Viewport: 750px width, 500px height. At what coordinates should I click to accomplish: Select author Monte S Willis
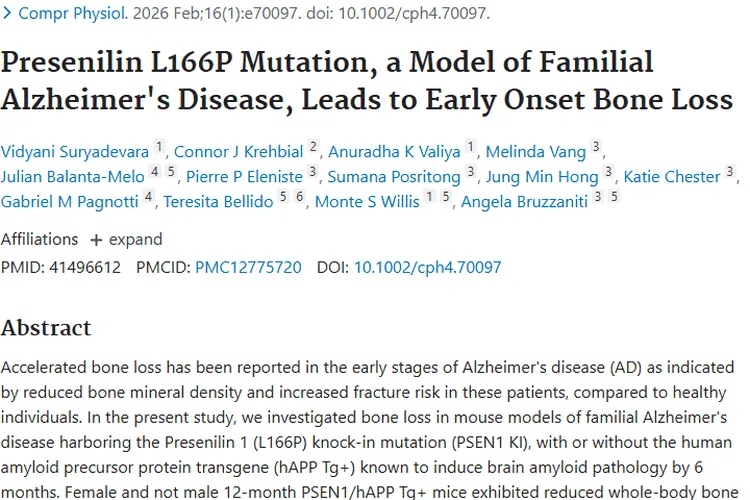tap(365, 202)
